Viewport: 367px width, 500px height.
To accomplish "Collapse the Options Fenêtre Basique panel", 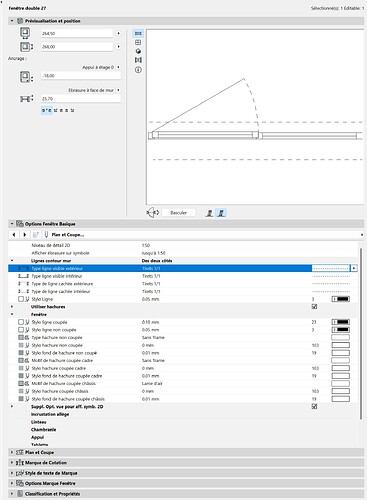I will 12,224.
